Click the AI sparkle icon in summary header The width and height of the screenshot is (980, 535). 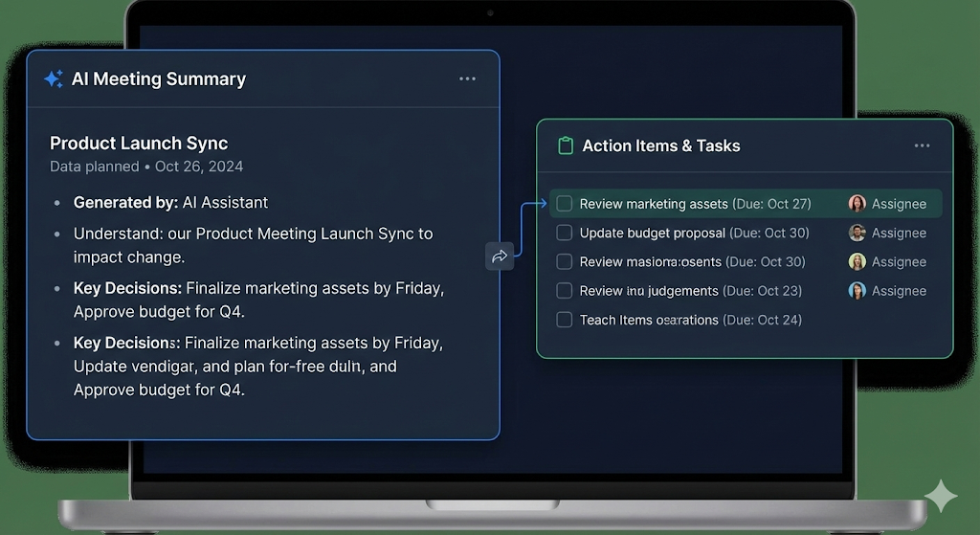54,79
